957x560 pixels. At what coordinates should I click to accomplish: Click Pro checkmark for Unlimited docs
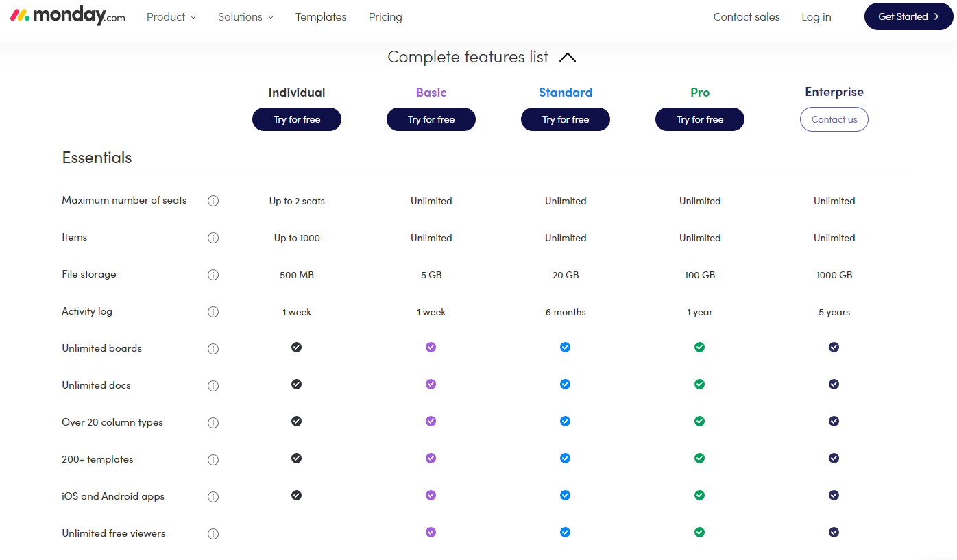tap(699, 384)
